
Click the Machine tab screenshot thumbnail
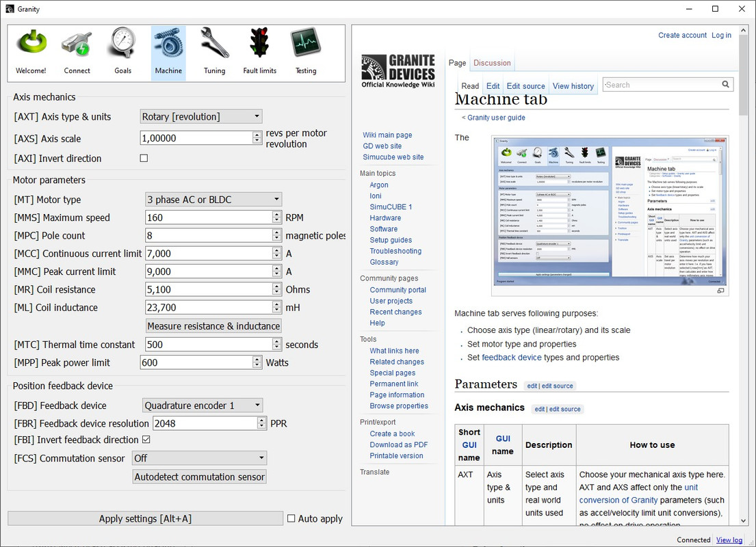coord(610,211)
